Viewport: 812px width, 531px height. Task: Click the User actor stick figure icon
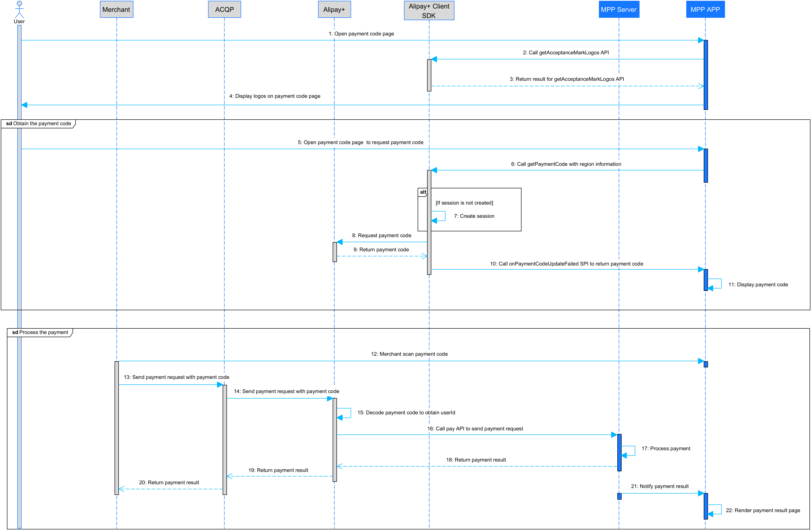coord(20,10)
